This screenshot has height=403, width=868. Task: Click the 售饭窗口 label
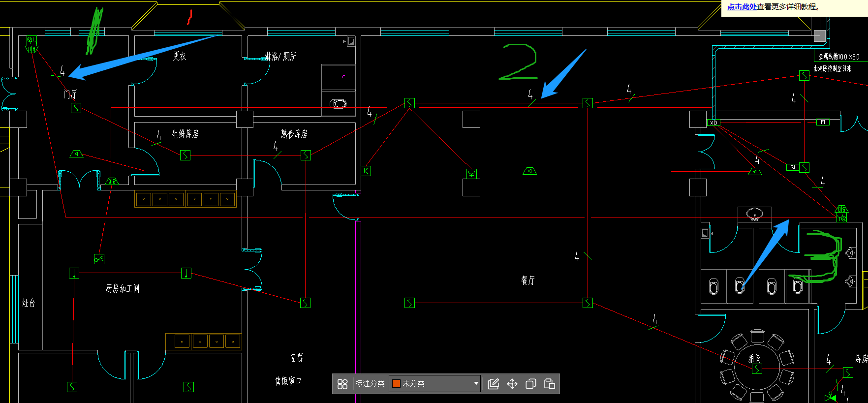[x=288, y=381]
